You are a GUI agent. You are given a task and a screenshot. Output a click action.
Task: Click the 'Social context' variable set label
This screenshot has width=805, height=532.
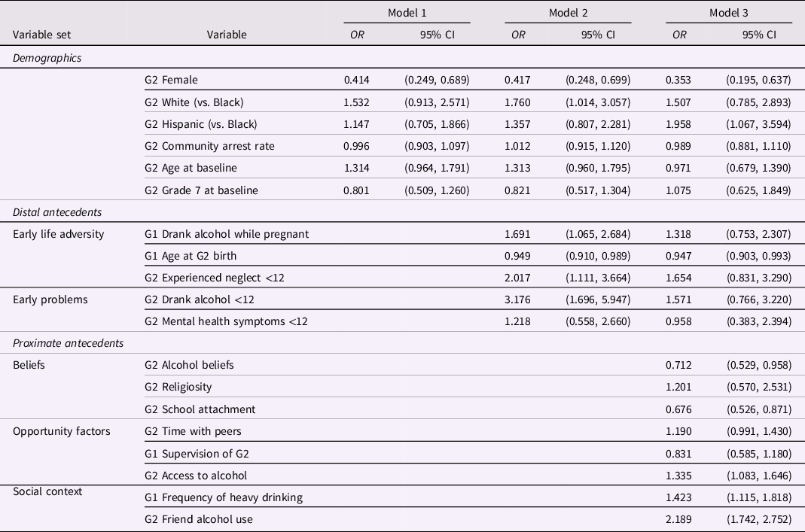[47, 491]
